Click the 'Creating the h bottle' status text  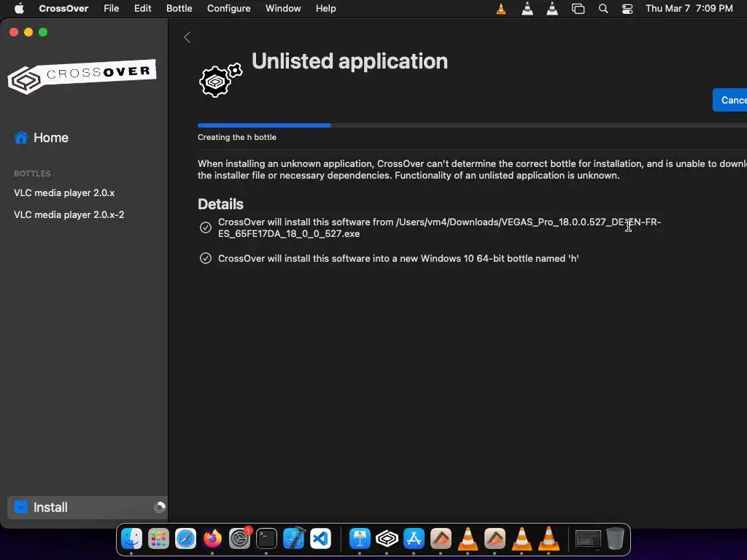tap(237, 137)
